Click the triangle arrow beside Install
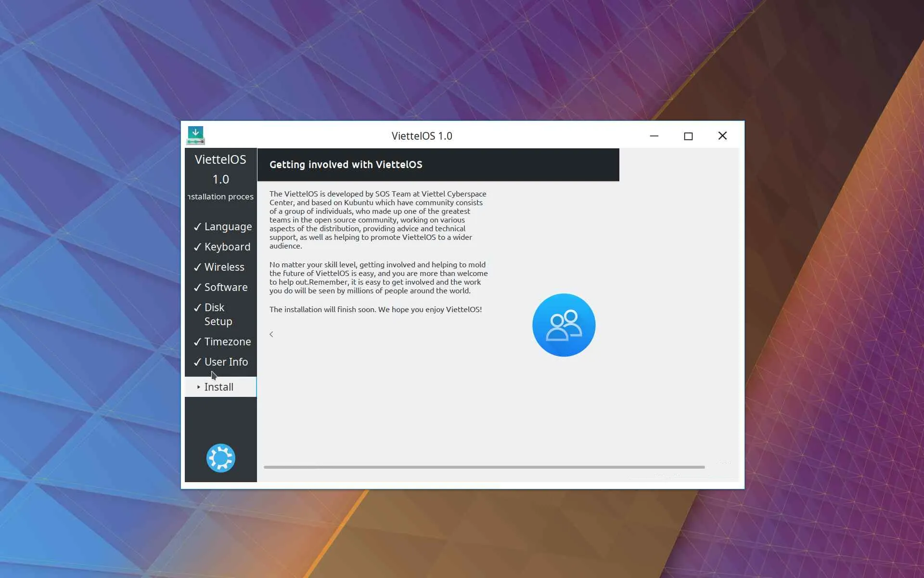This screenshot has height=578, width=924. pos(198,387)
